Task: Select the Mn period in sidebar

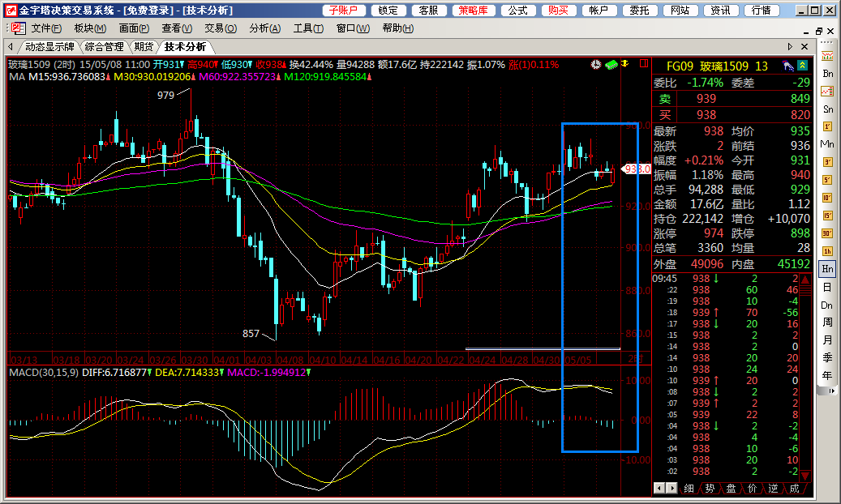Action: 827,144
